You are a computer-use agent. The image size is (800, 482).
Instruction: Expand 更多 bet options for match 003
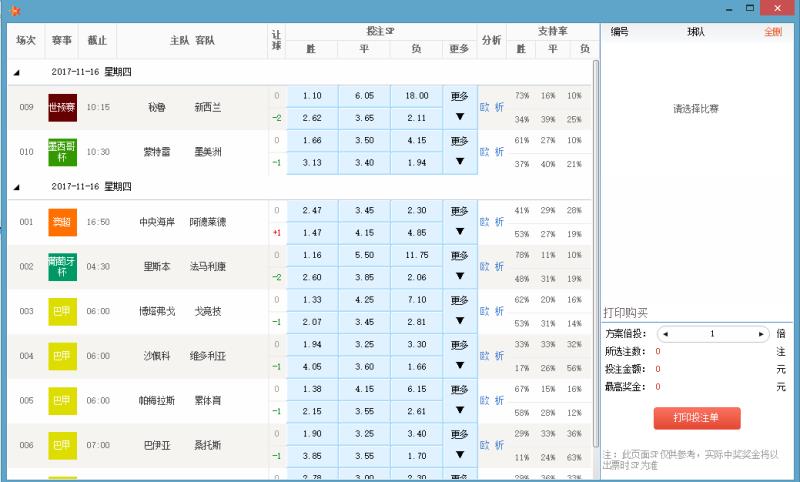[460, 311]
